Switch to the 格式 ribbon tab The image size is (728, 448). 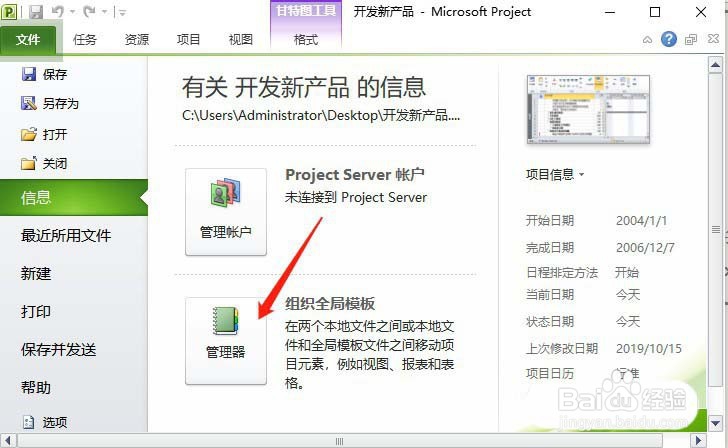point(306,40)
